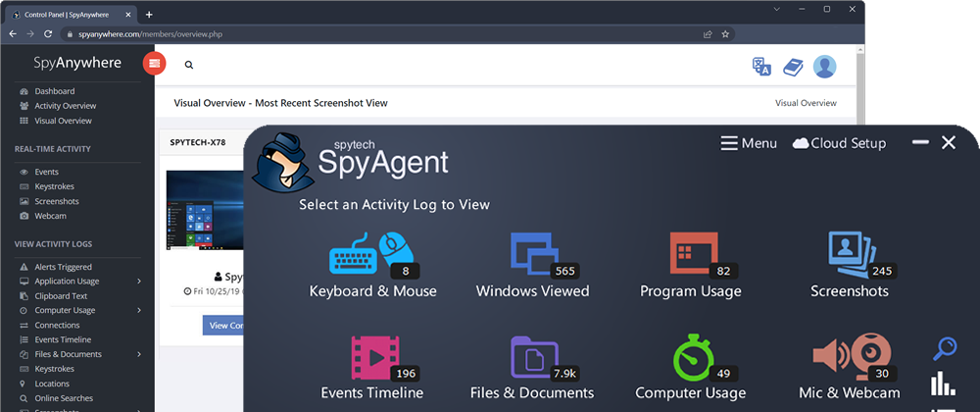Open real-time Events in sidebar
The width and height of the screenshot is (980, 412).
point(46,172)
